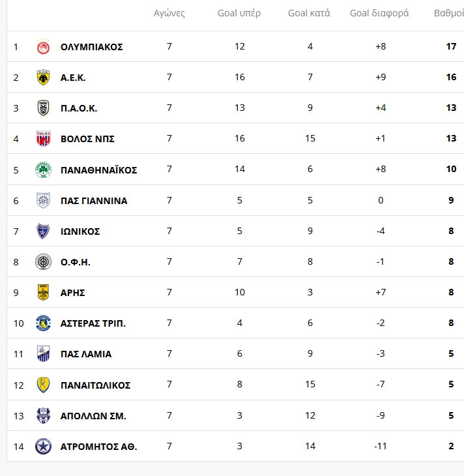This screenshot has width=464, height=476.
Task: Open the ΠΑΣ ΛΑΜΙΑ team link
Action: point(86,354)
